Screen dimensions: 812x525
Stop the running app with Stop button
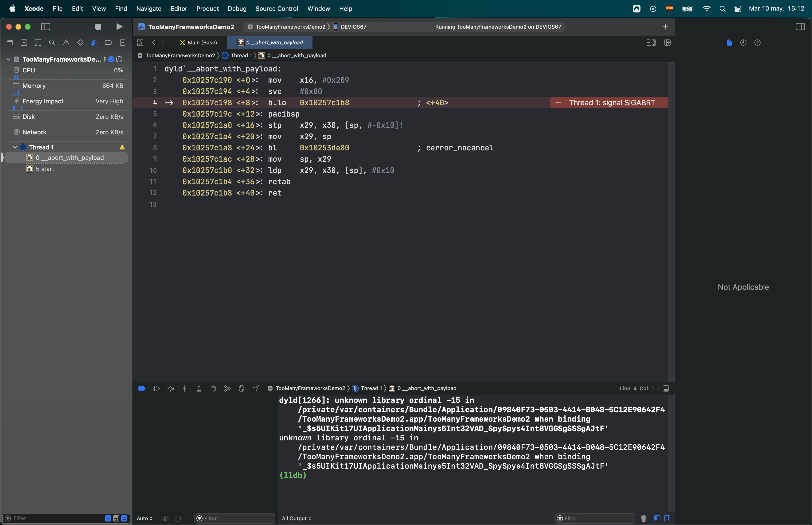[98, 27]
